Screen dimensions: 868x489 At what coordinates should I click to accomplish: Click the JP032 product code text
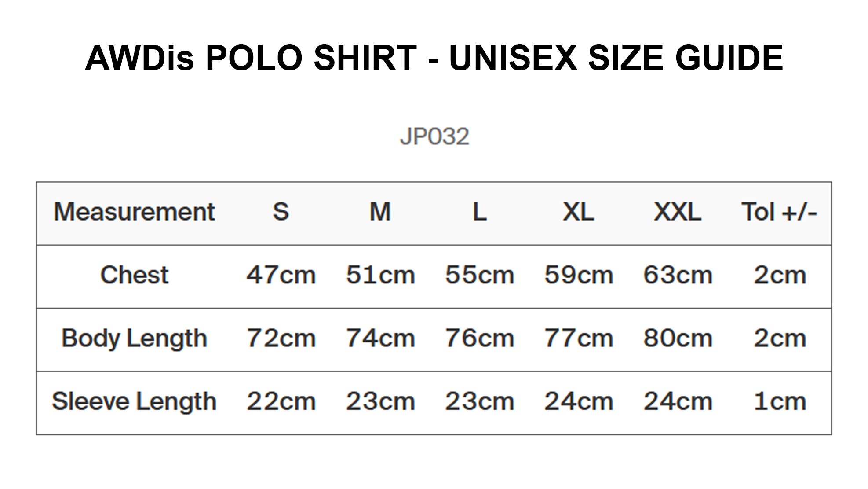(434, 136)
